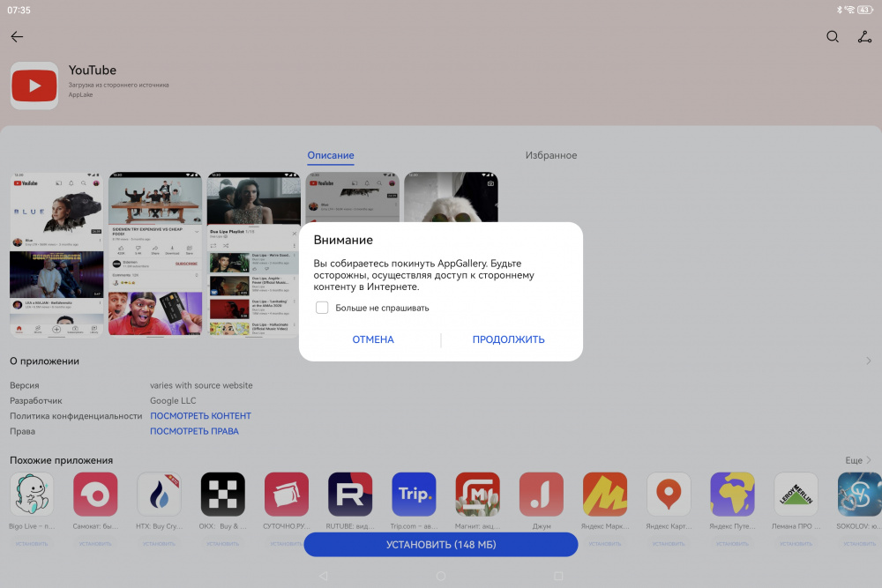Click the ОТМЕНА dialog button
The height and width of the screenshot is (588, 882).
[x=373, y=339]
